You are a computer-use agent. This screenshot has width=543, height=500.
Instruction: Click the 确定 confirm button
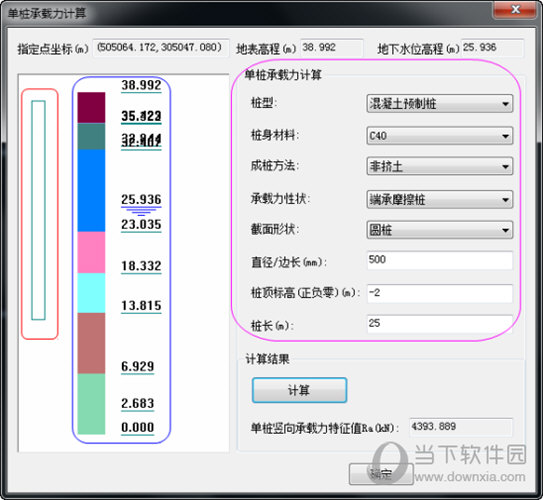[381, 474]
